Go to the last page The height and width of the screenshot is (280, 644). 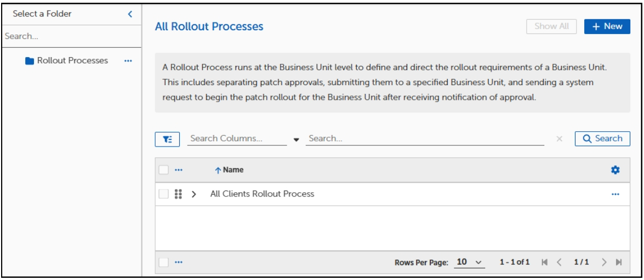click(620, 262)
